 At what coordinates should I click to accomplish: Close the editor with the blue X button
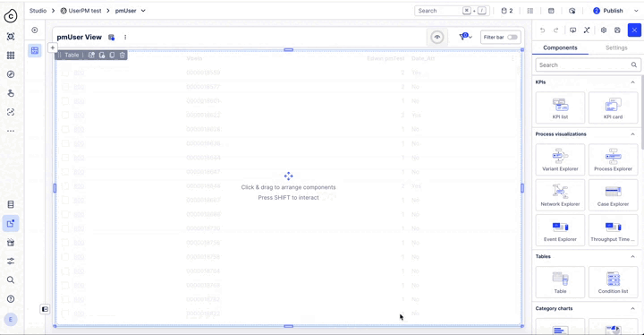[634, 30]
